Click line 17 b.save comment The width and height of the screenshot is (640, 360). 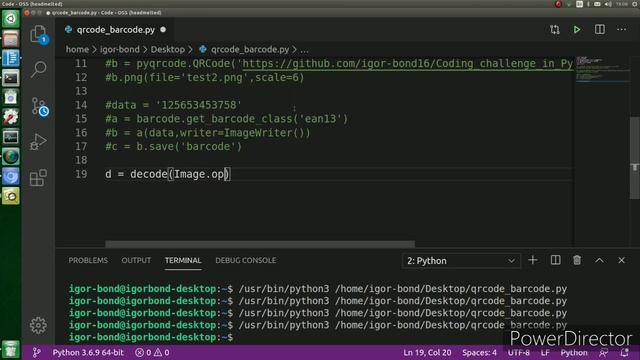pyautogui.click(x=173, y=147)
